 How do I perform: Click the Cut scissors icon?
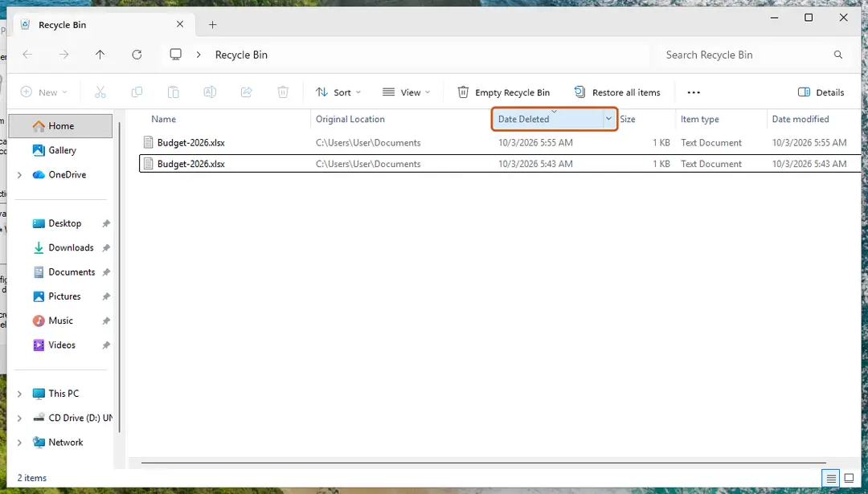[100, 92]
